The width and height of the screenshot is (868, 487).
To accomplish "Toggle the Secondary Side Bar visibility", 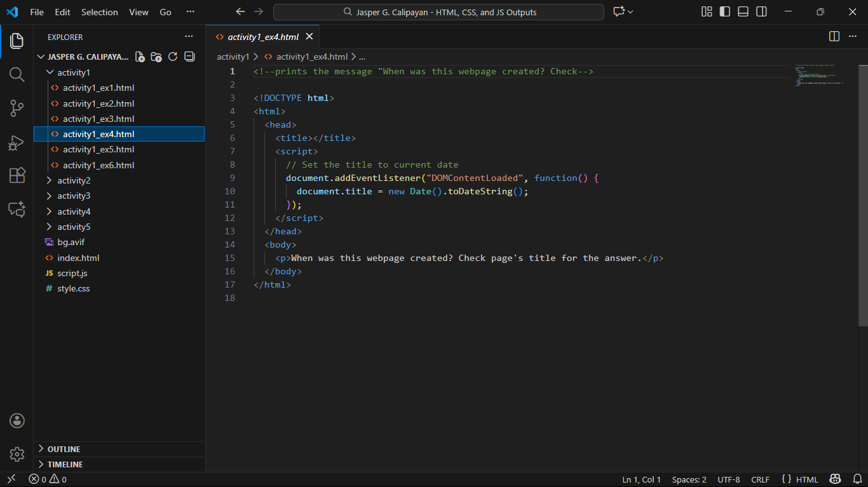I will coord(761,12).
